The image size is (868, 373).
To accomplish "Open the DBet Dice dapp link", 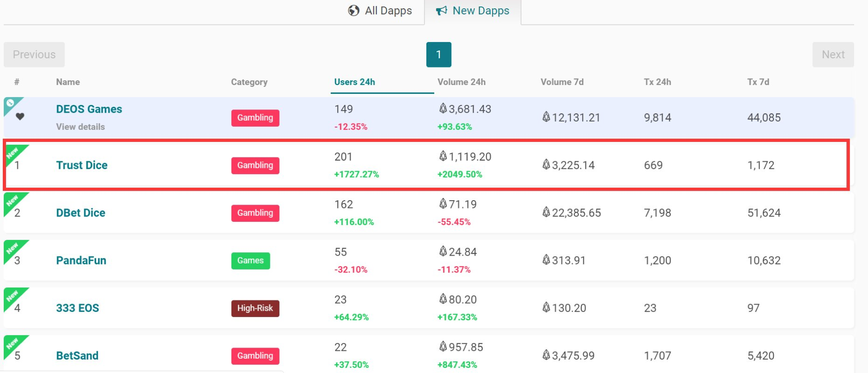I will (81, 213).
